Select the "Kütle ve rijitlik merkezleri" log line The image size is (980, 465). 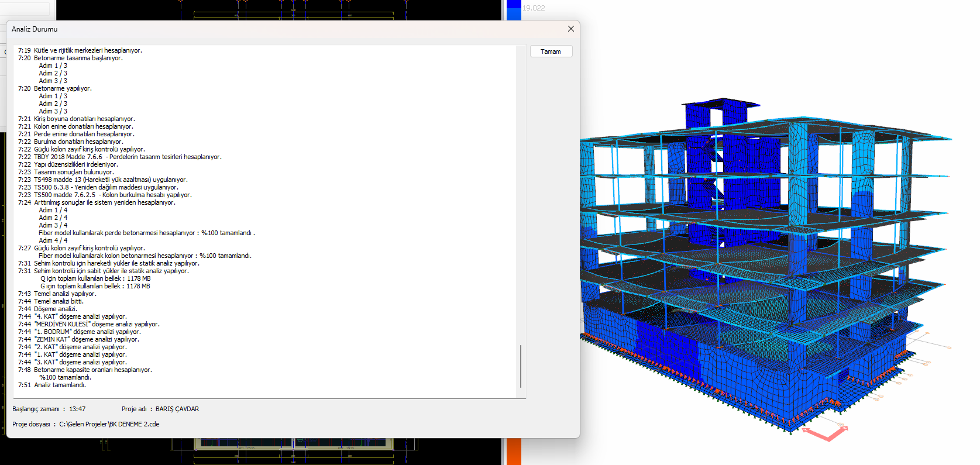coord(88,50)
